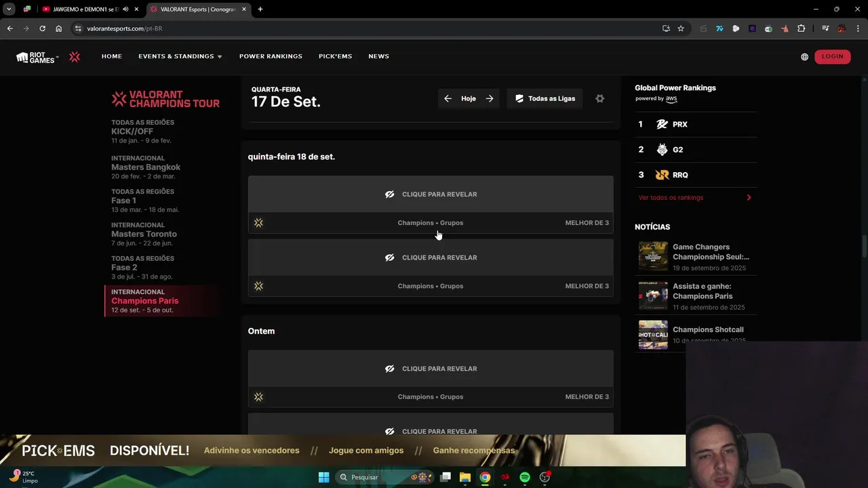Reveal first quinta-feira 18 de set. match
Viewport: 868px width, 488px height.
click(431, 195)
